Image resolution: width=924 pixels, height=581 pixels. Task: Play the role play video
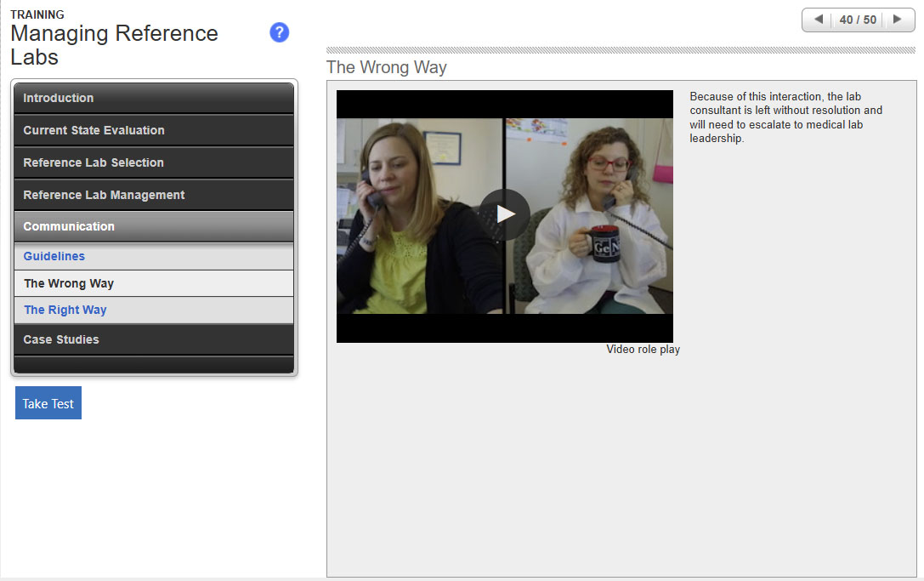[505, 214]
